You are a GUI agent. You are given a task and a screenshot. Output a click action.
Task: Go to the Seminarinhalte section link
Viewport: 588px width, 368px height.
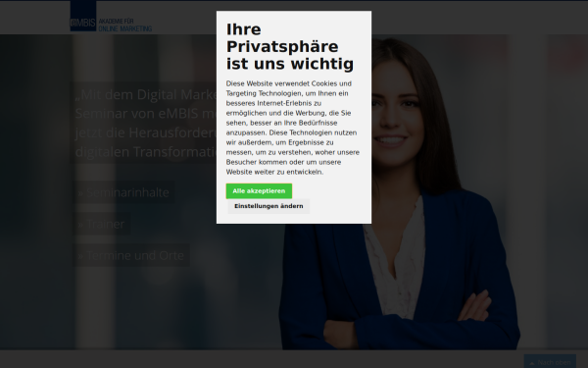pos(123,192)
